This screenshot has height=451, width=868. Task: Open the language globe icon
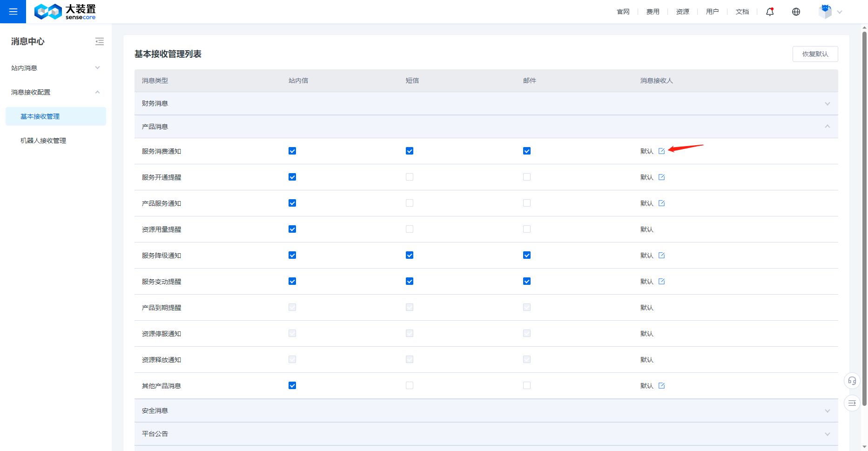(796, 12)
